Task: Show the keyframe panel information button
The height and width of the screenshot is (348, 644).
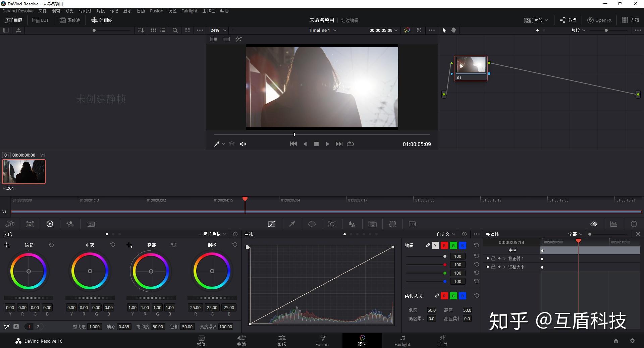Action: [634, 224]
